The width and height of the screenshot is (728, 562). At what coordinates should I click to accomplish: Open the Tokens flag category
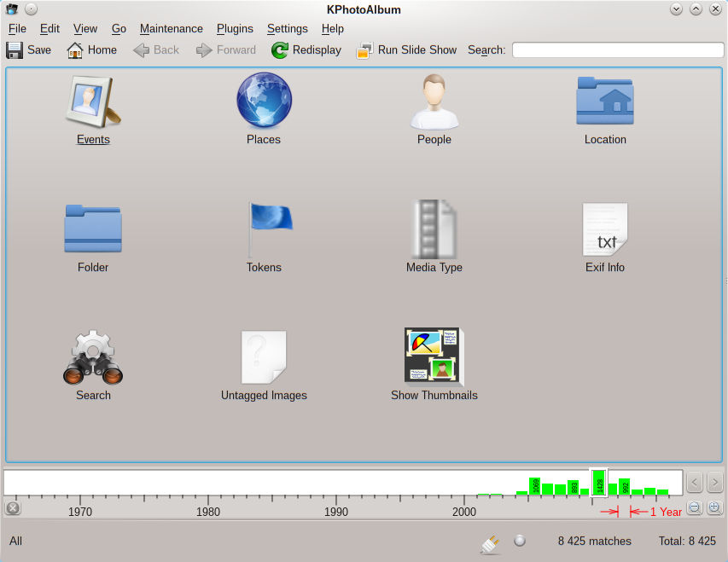point(264,238)
